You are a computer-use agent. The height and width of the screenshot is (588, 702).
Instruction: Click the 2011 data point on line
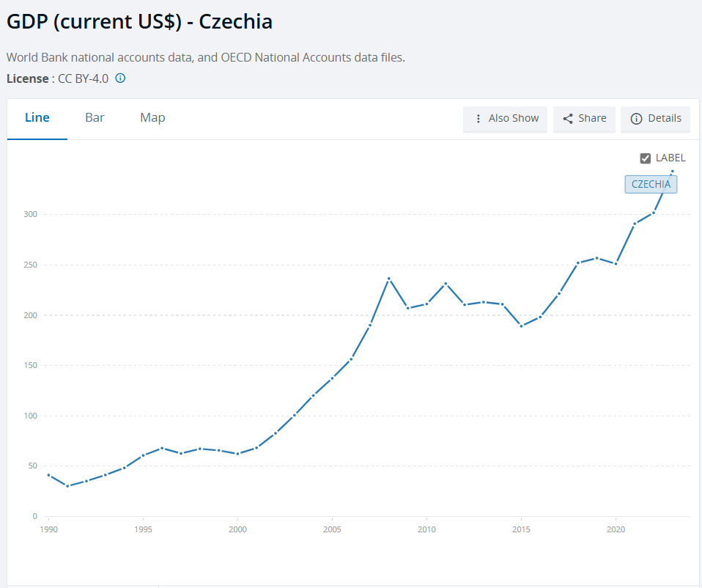(446, 284)
